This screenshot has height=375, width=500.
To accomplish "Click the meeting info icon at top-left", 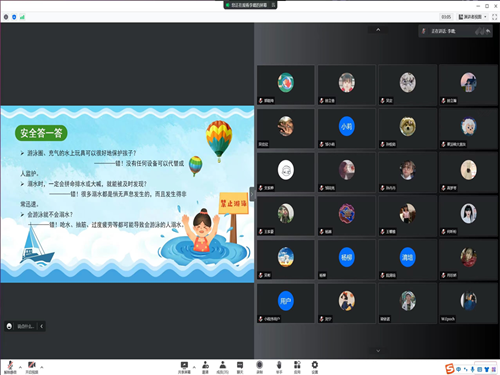I will [x=6, y=17].
